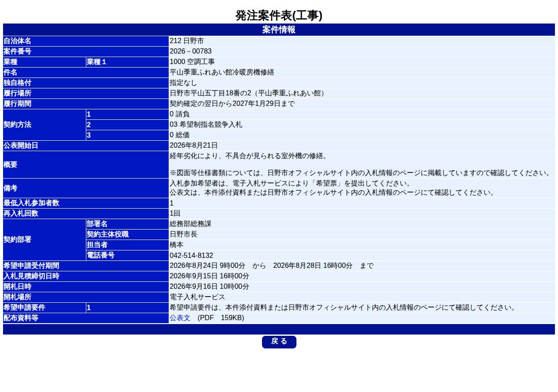The height and width of the screenshot is (392, 558).
Task: Click the summary line 経年劣化により、不具合が見られる室外機の修繕。
Action: pos(248,156)
